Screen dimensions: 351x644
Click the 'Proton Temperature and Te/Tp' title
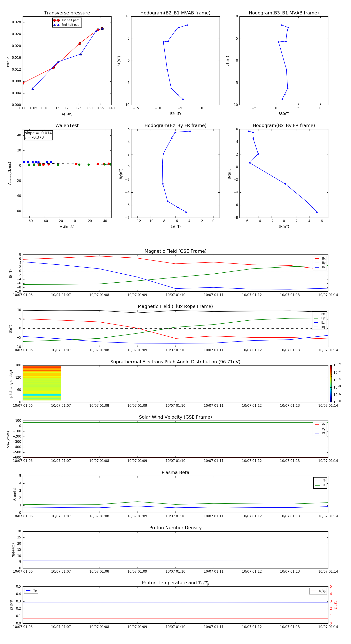click(175, 583)
